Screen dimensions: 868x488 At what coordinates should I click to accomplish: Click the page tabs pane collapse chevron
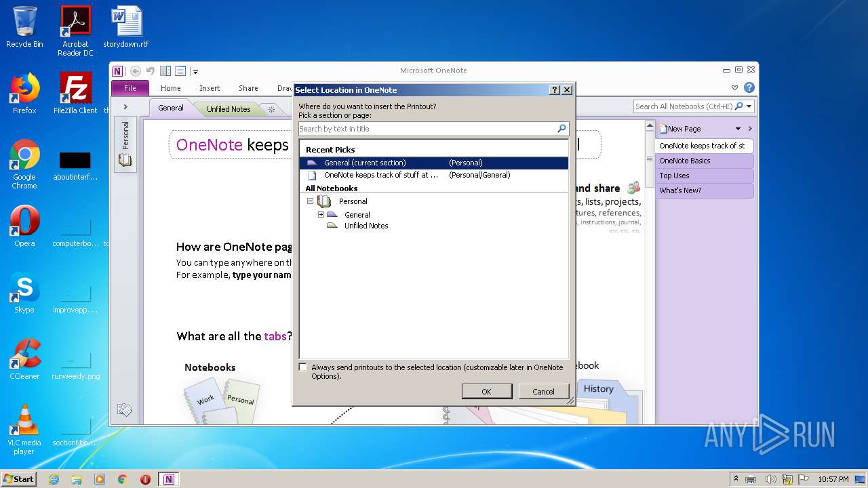tap(750, 129)
